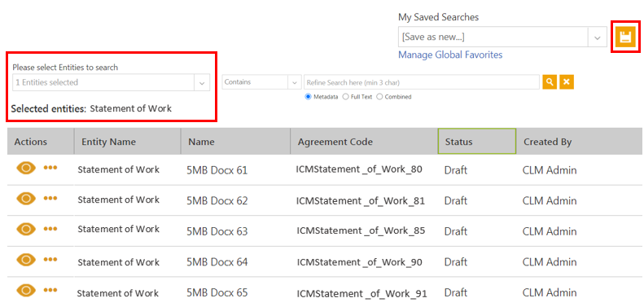View record 5MB Docx 63 with the eye icon
This screenshot has height=307, width=644.
[26, 229]
